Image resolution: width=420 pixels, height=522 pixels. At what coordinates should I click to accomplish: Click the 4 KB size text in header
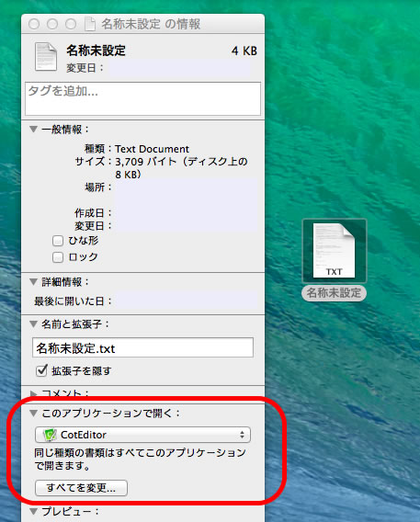tap(244, 51)
